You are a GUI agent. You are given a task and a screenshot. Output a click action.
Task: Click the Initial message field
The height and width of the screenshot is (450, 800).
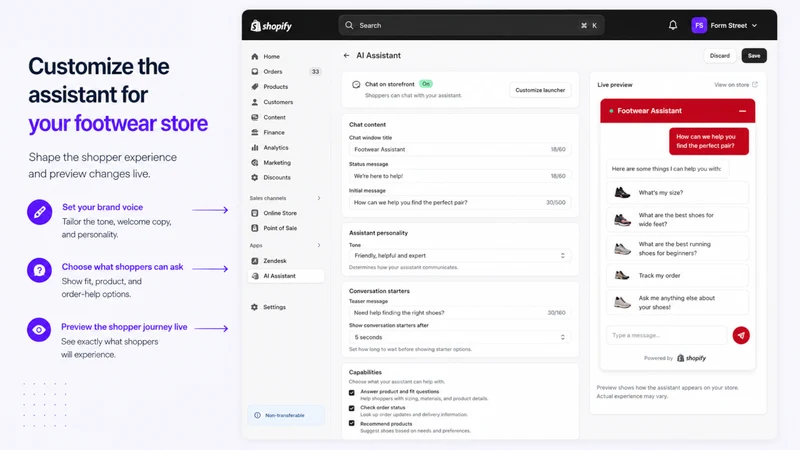point(460,203)
